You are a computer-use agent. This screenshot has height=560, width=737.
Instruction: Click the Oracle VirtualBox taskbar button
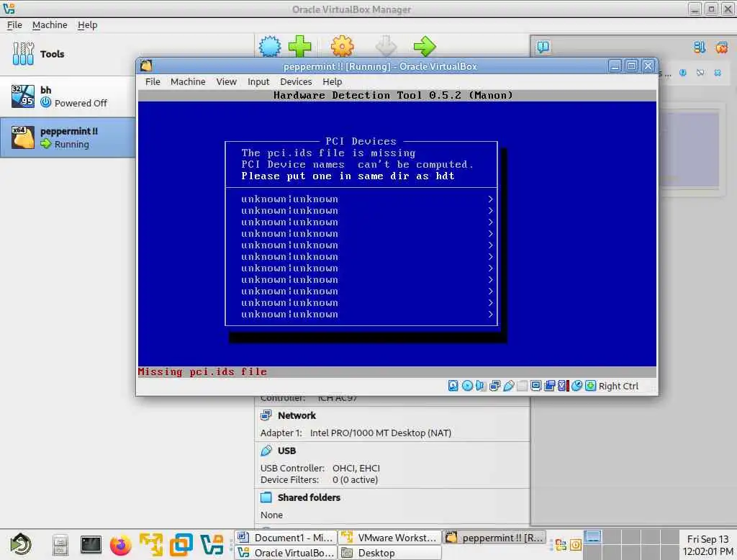(x=286, y=553)
